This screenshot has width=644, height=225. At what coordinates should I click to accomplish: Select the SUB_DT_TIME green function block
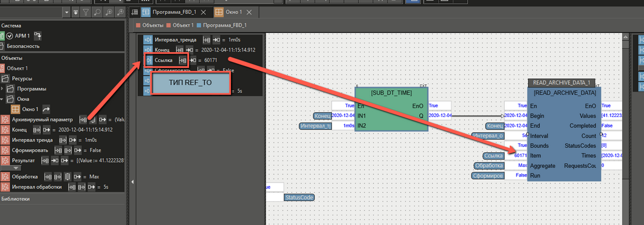pyautogui.click(x=391, y=109)
